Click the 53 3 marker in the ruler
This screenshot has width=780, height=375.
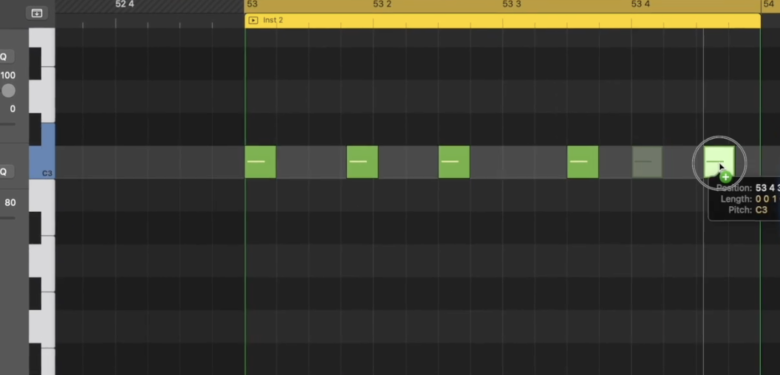coord(511,4)
